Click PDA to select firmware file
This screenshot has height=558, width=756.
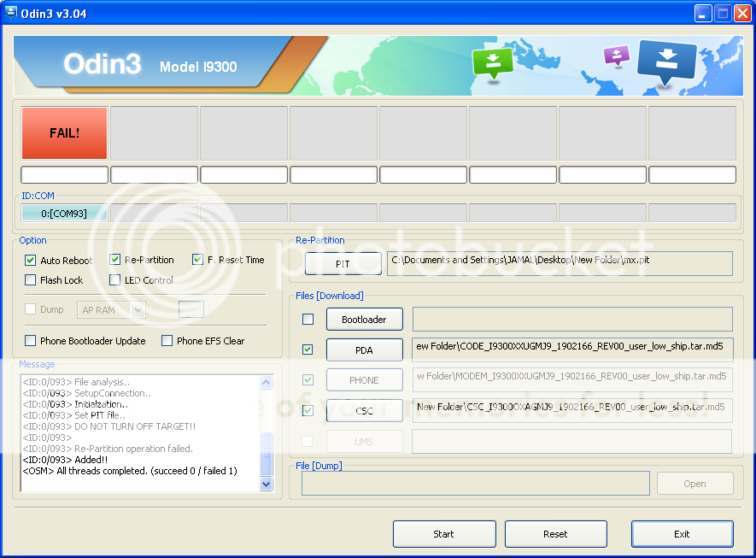pyautogui.click(x=364, y=349)
